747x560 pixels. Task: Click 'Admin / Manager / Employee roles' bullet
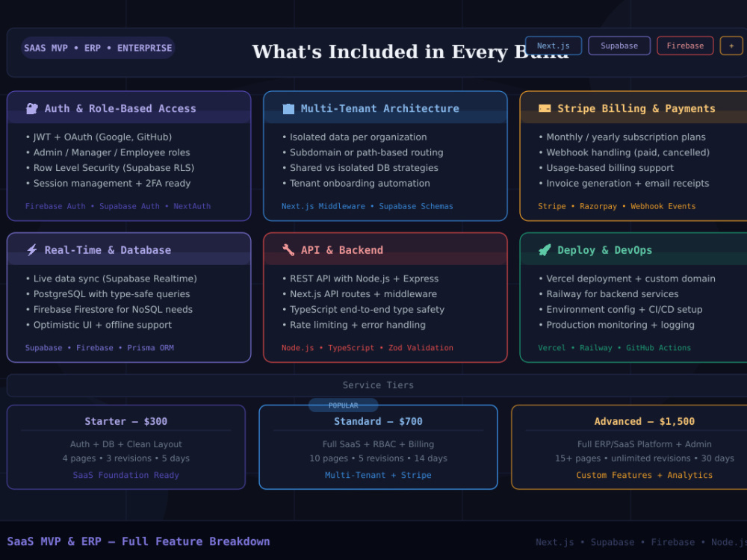point(108,152)
